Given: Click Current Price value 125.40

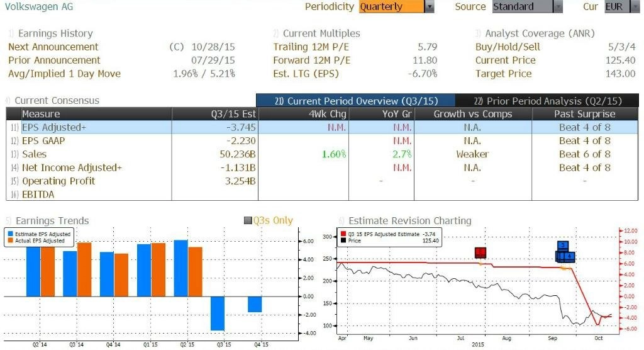Looking at the screenshot, I should (621, 60).
